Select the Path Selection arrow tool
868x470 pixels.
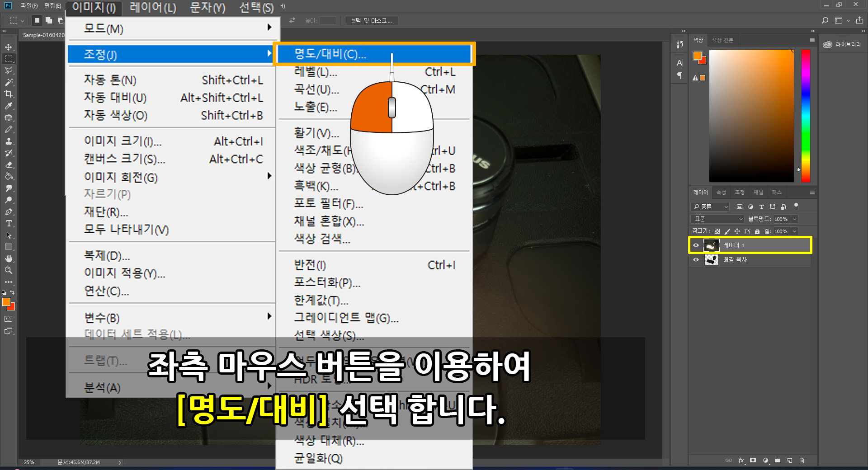[x=9, y=235]
